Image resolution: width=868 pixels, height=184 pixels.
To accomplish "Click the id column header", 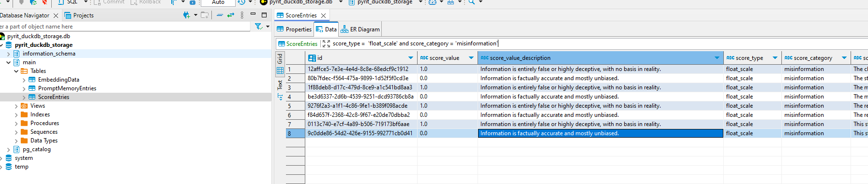I will pyautogui.click(x=361, y=58).
